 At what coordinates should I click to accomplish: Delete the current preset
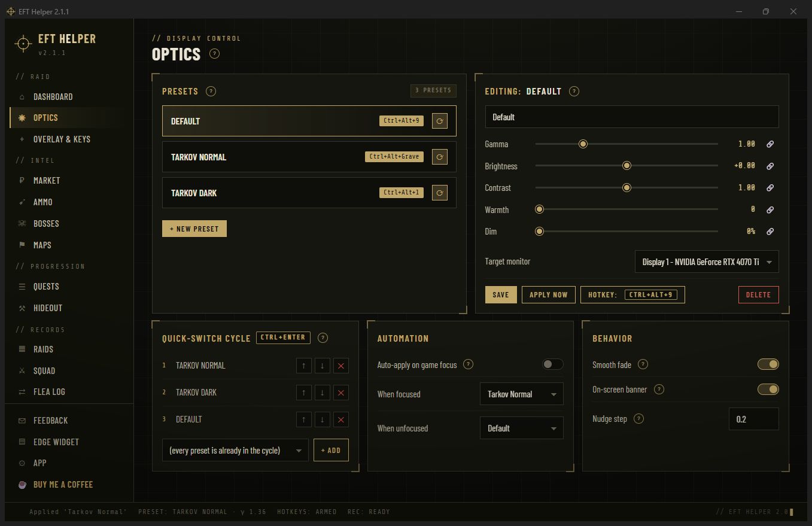tap(759, 294)
